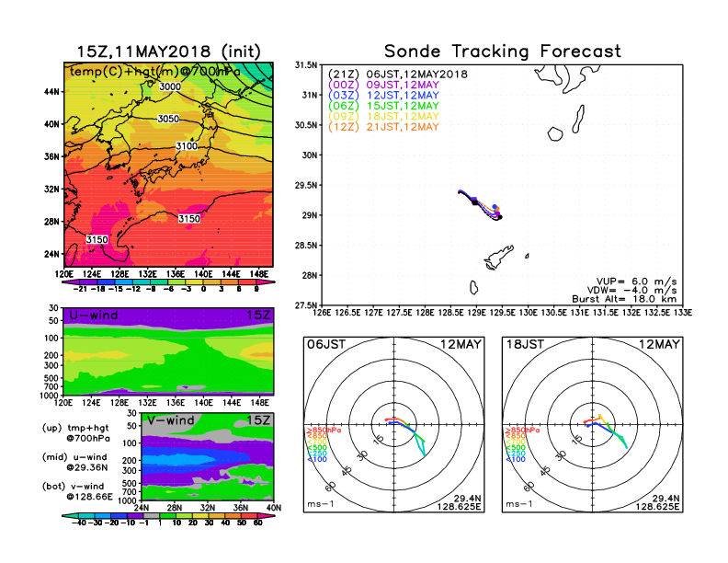728x563 pixels.
Task: Click the small round island near 30.5N
Action: coord(555,134)
